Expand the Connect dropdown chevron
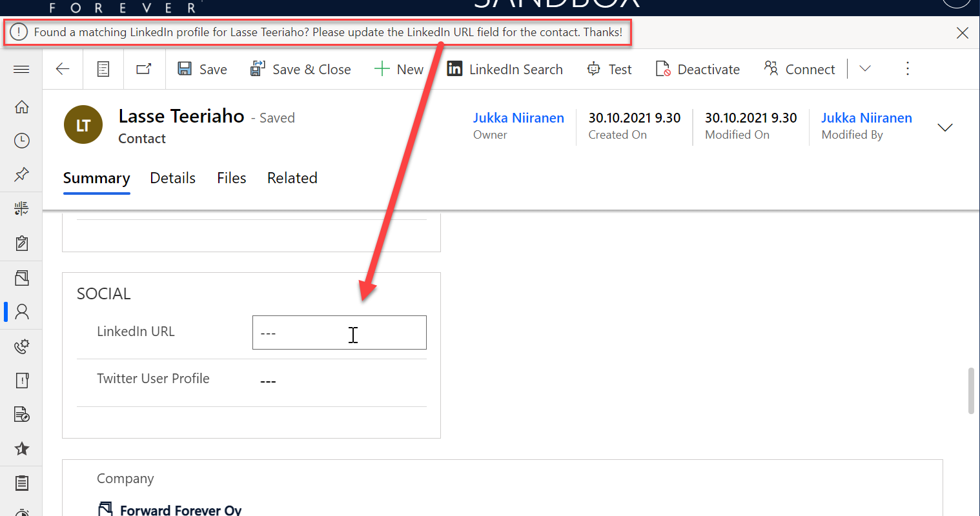Viewport: 980px width, 516px height. pyautogui.click(x=865, y=68)
